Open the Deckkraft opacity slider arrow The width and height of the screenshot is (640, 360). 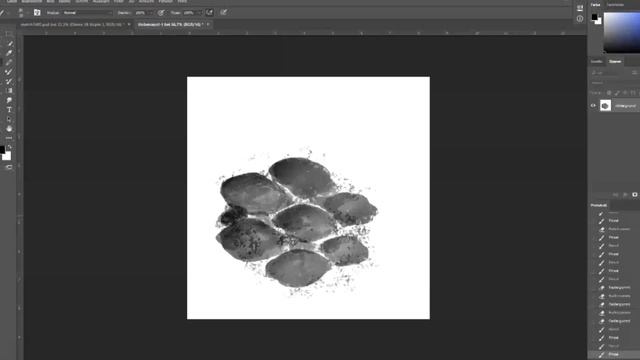tap(150, 13)
